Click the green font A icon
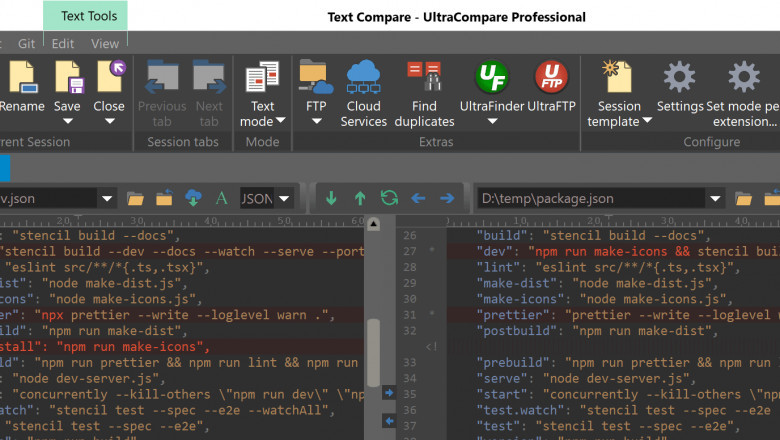Viewport: 780px width, 440px height. click(222, 198)
